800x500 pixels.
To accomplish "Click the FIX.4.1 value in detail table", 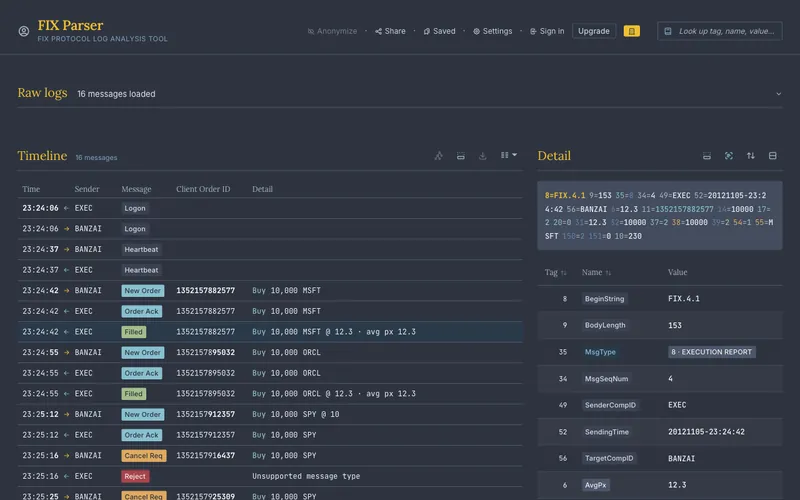I will tap(684, 299).
